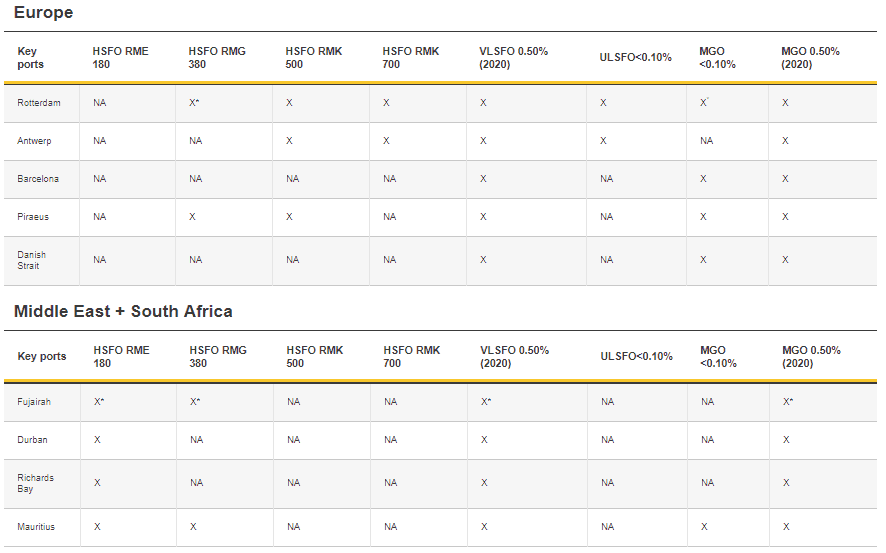The width and height of the screenshot is (886, 553).
Task: Click Mauritius X under MGO <0.10%
Action: [704, 526]
